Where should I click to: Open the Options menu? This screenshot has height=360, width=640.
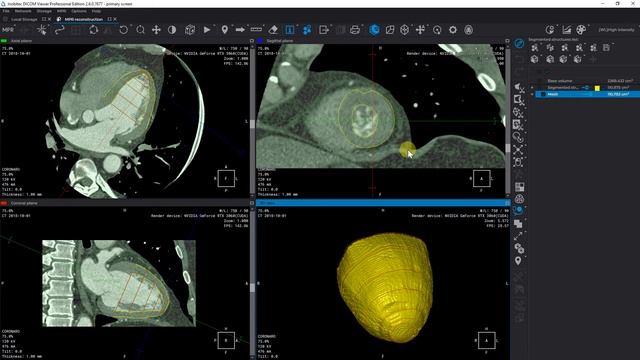79,11
